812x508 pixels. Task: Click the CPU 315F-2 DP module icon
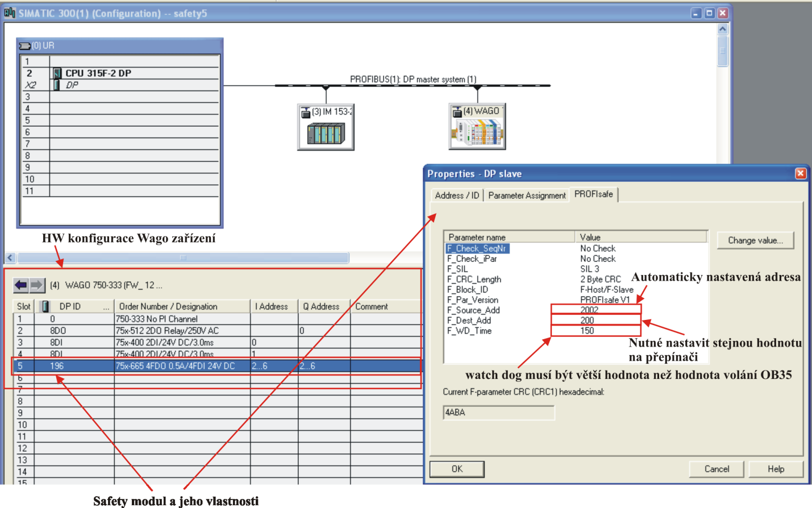57,73
